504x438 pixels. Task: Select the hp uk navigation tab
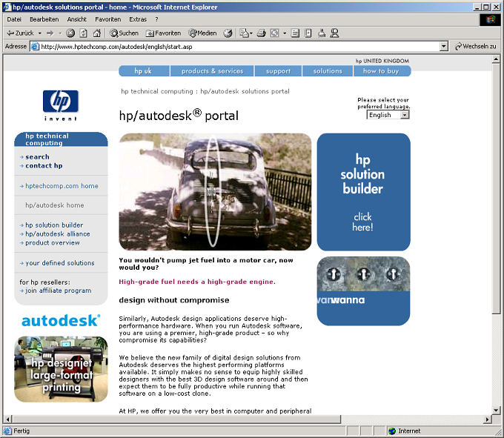point(144,71)
